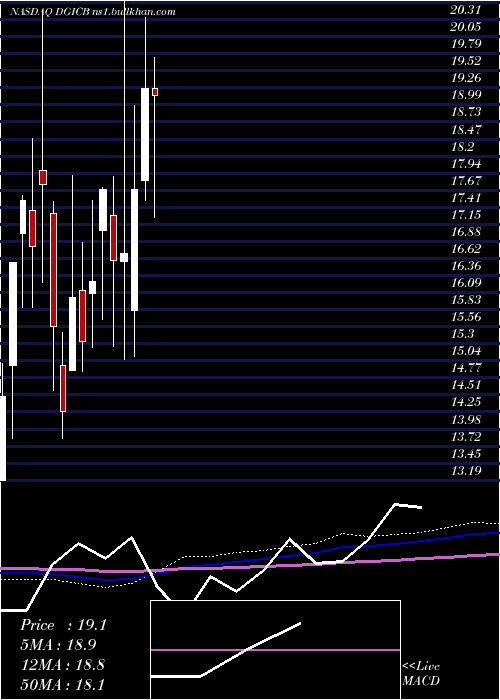The height and width of the screenshot is (700, 500).
Task: Select the 13.98 price axis label
Action: coord(466,419)
